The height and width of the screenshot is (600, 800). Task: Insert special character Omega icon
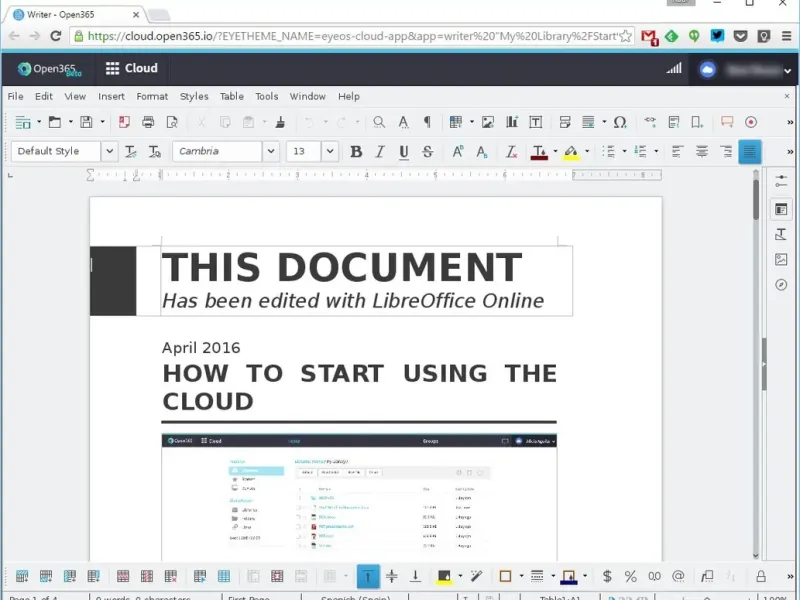tap(620, 122)
